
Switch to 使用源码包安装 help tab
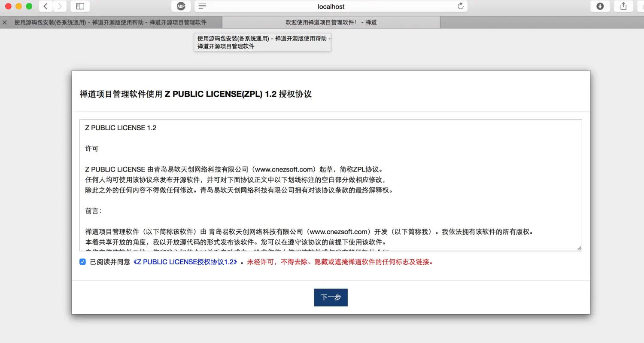pyautogui.click(x=110, y=22)
